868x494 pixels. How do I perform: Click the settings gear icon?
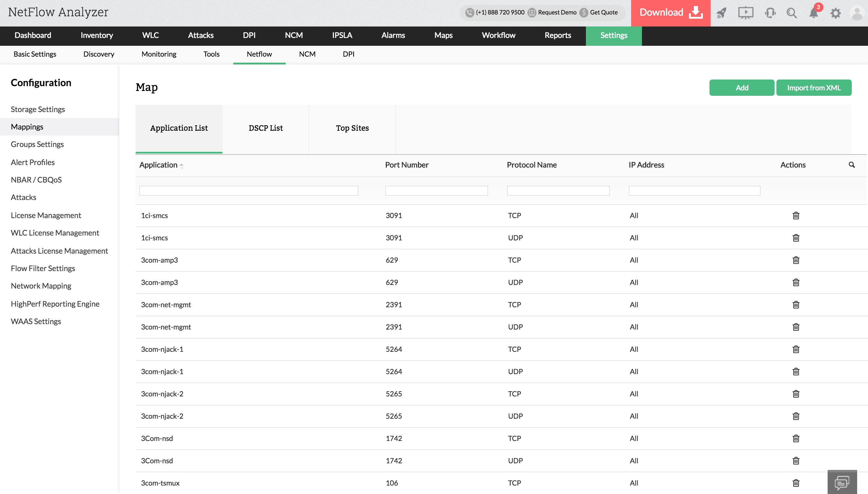pyautogui.click(x=835, y=13)
